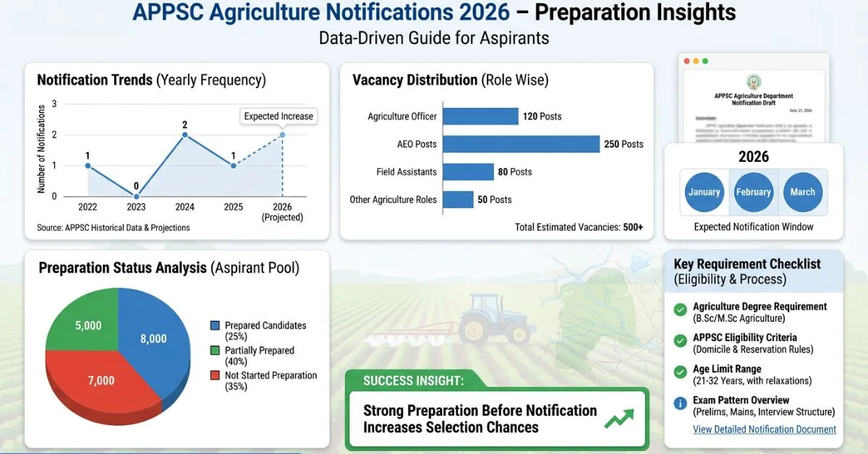Viewport: 868px width, 454px height.
Task: Choose the March month circle
Action: (802, 192)
